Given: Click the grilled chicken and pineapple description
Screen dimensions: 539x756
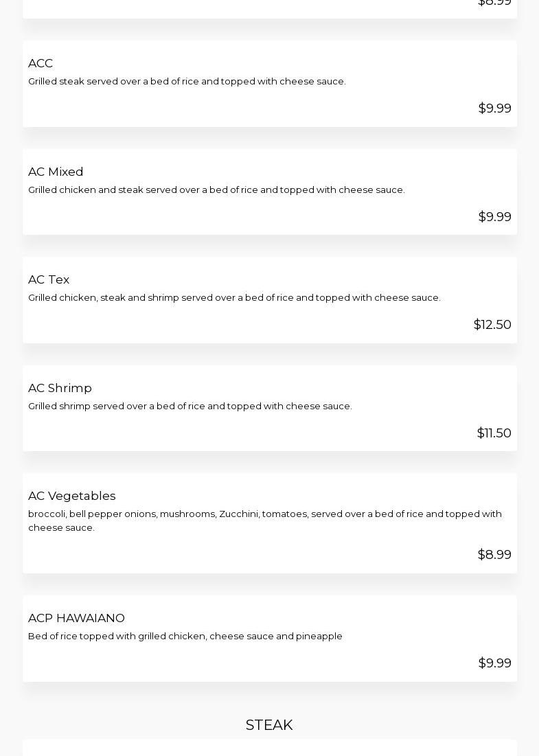Looking at the screenshot, I should click(x=185, y=637).
